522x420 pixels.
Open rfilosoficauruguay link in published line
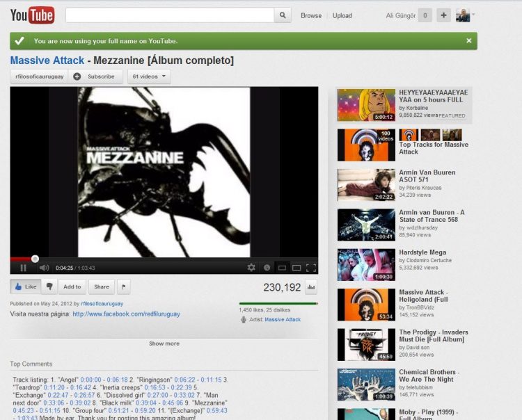(x=102, y=304)
